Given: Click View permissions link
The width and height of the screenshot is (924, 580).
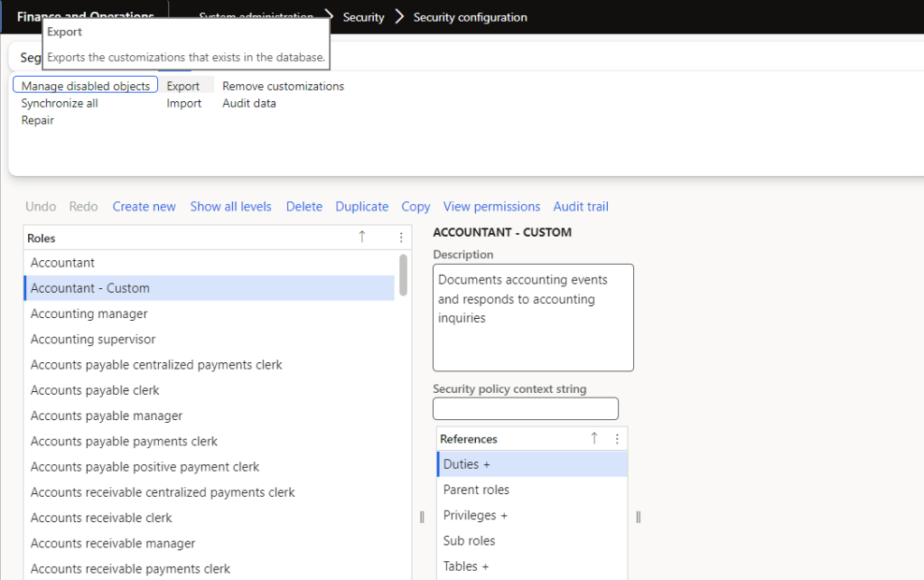Looking at the screenshot, I should tap(491, 206).
